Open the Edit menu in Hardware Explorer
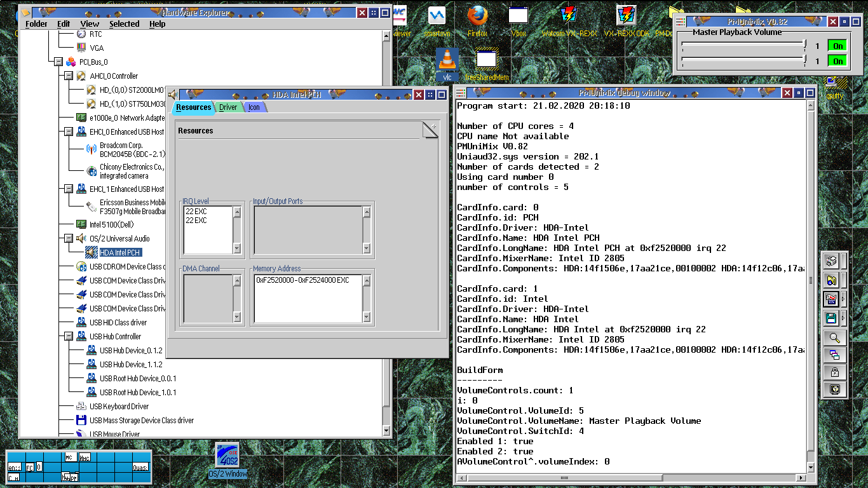Screen dimensions: 868x488 64,24
